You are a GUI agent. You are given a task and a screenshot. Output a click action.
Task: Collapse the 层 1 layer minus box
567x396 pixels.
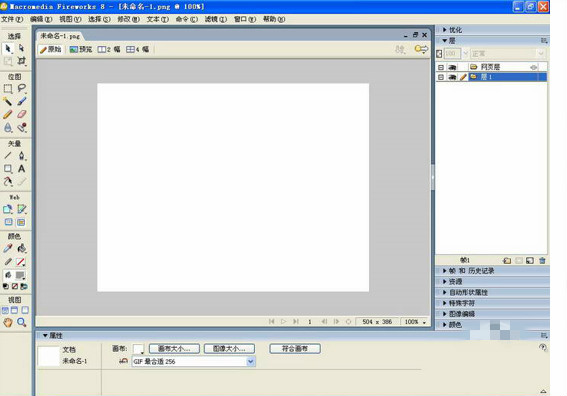[x=440, y=77]
